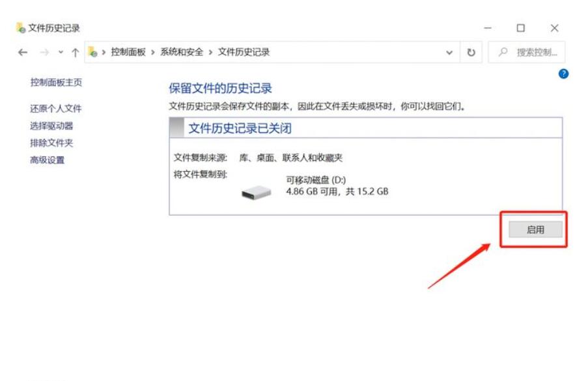Click the refresh button in address bar
The width and height of the screenshot is (588, 381).
point(471,53)
